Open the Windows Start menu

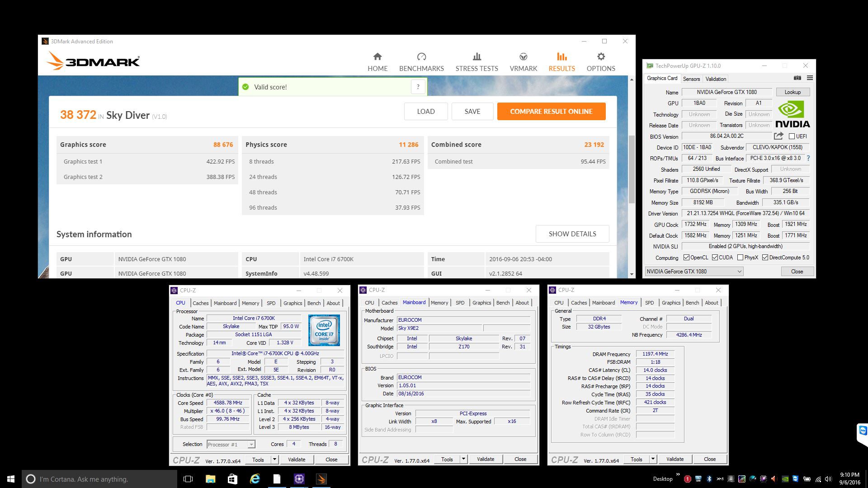tap(11, 479)
